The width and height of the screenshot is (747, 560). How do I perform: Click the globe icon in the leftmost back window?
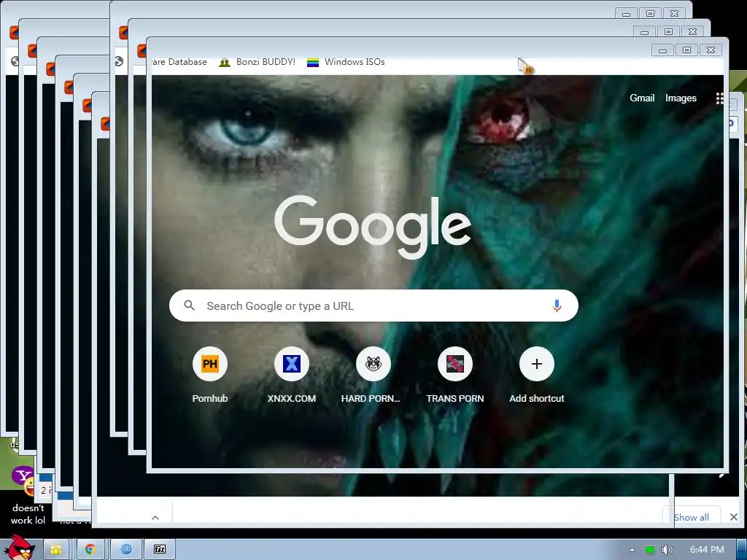coord(15,61)
